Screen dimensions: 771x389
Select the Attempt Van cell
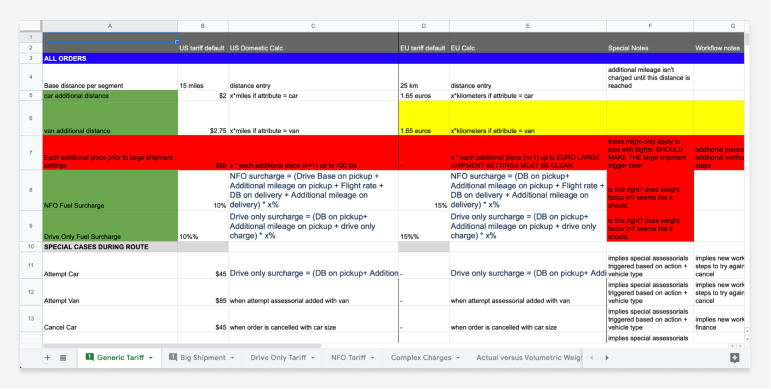tap(110, 292)
